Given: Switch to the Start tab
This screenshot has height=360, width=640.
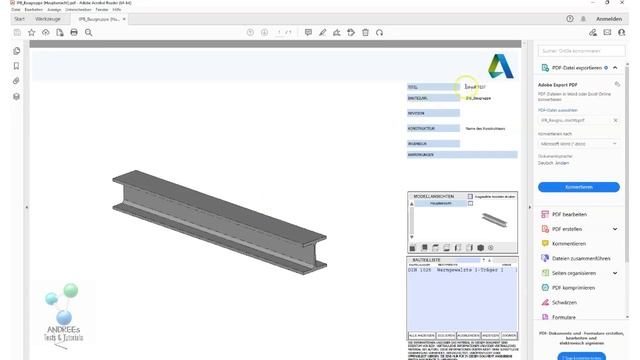Looking at the screenshot, I should click(x=20, y=19).
